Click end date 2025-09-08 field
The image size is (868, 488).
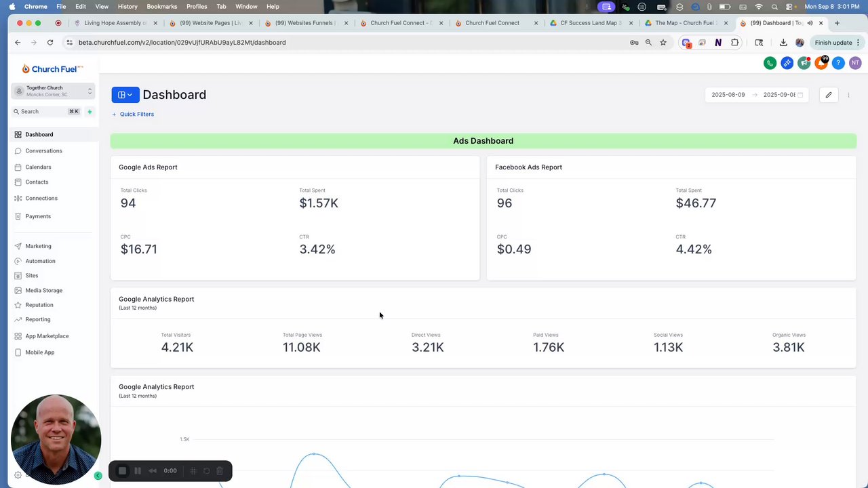[779, 95]
